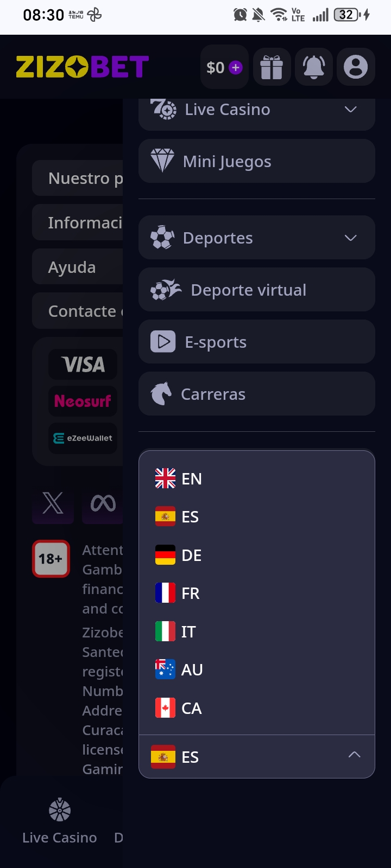Open the gift box promotions icon
The width and height of the screenshot is (391, 868).
coord(272,67)
